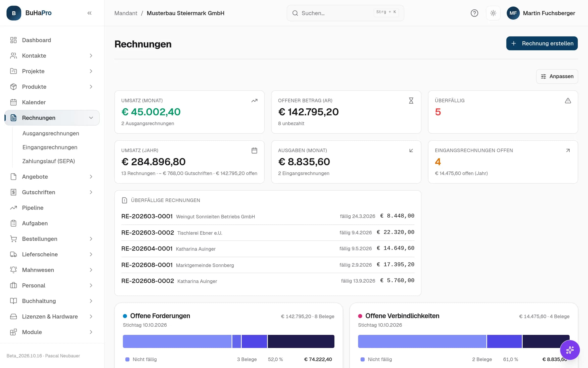Collapse the sidebar with double-chevron icon

(89, 13)
